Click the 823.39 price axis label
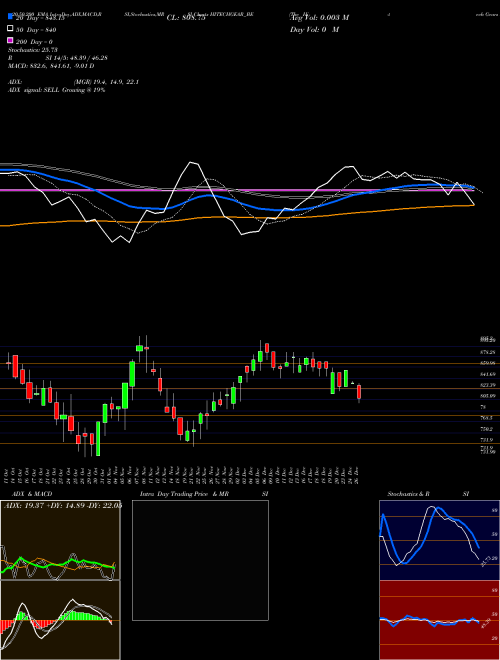The height and width of the screenshot is (660, 500). point(488,385)
